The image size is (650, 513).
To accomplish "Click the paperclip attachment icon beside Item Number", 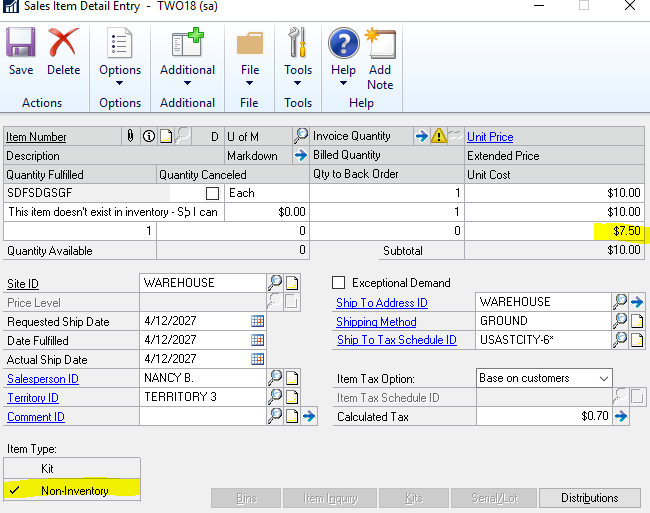I will 130,136.
